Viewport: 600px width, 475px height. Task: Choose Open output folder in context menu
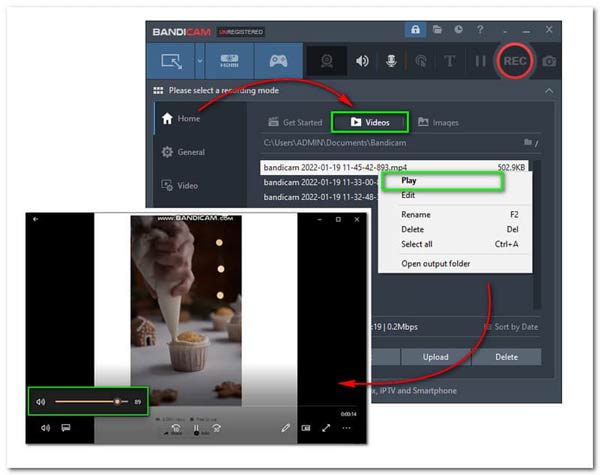(455, 264)
